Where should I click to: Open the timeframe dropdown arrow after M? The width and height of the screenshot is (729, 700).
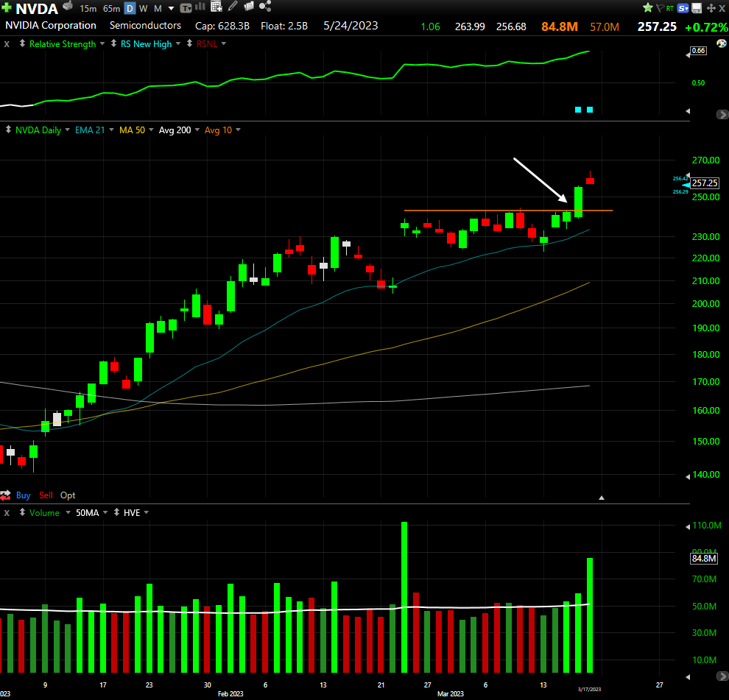point(171,9)
